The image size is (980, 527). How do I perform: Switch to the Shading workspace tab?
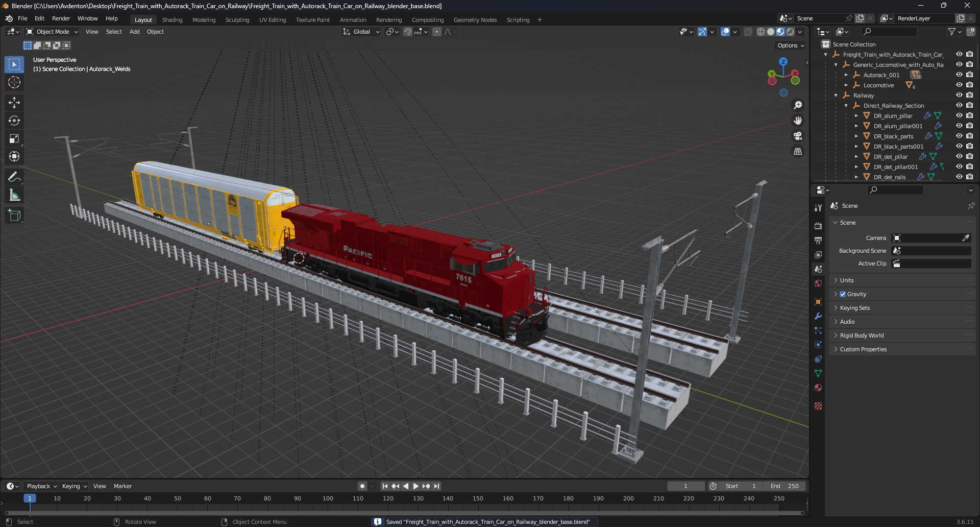pyautogui.click(x=172, y=20)
